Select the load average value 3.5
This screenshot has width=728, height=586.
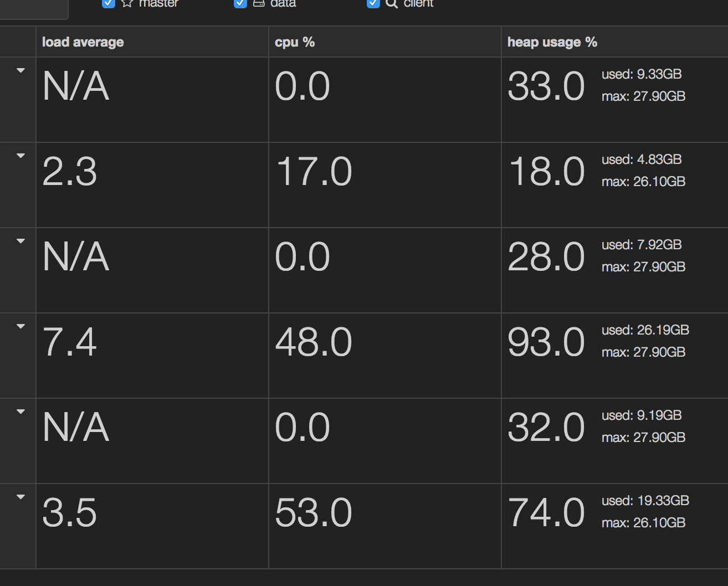click(70, 512)
